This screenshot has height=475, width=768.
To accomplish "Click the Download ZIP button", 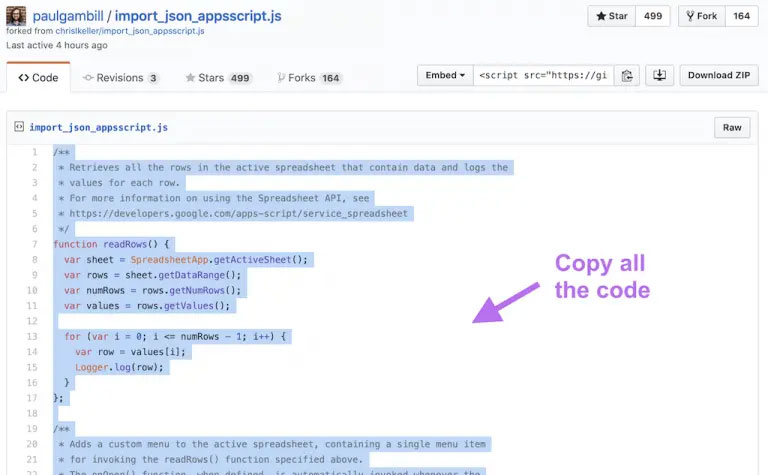I will pos(719,75).
